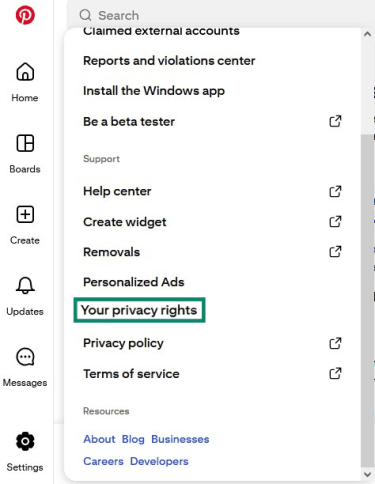Open Reports and violations center
The image size is (375, 484).
pos(169,61)
